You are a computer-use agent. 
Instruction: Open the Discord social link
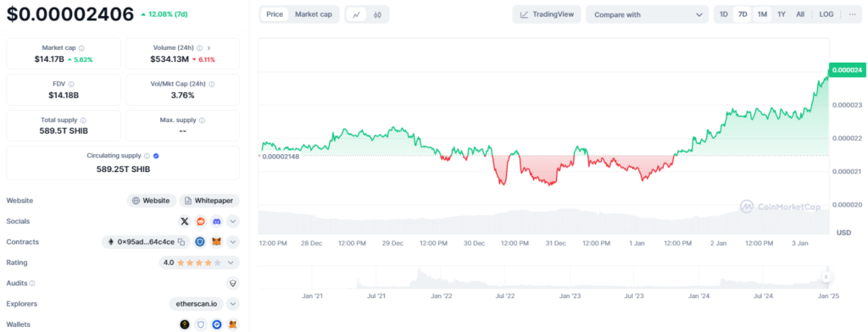point(216,221)
